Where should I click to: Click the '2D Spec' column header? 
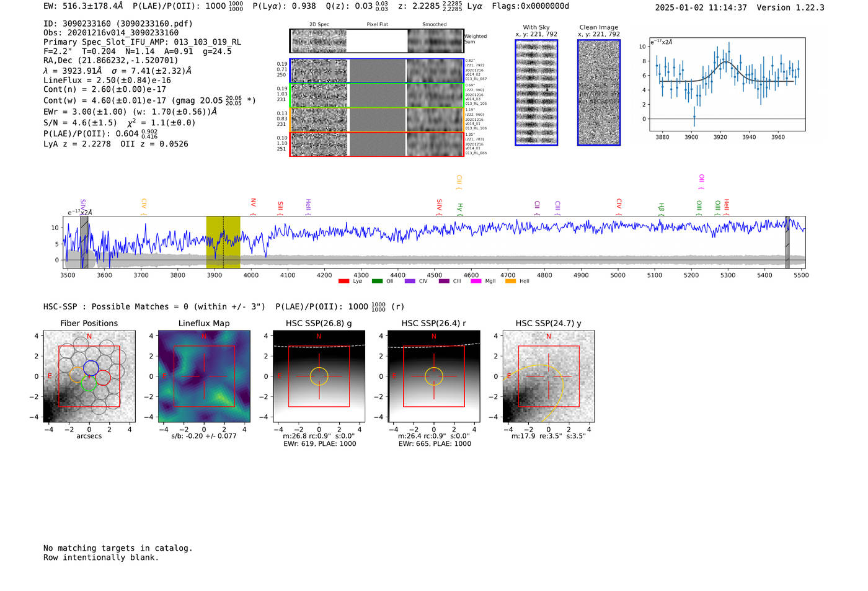pos(319,24)
